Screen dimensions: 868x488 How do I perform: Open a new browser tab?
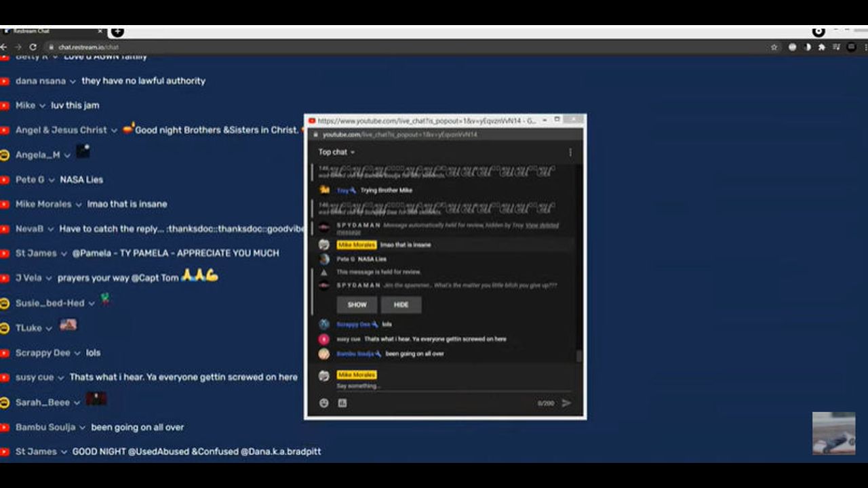(x=117, y=31)
